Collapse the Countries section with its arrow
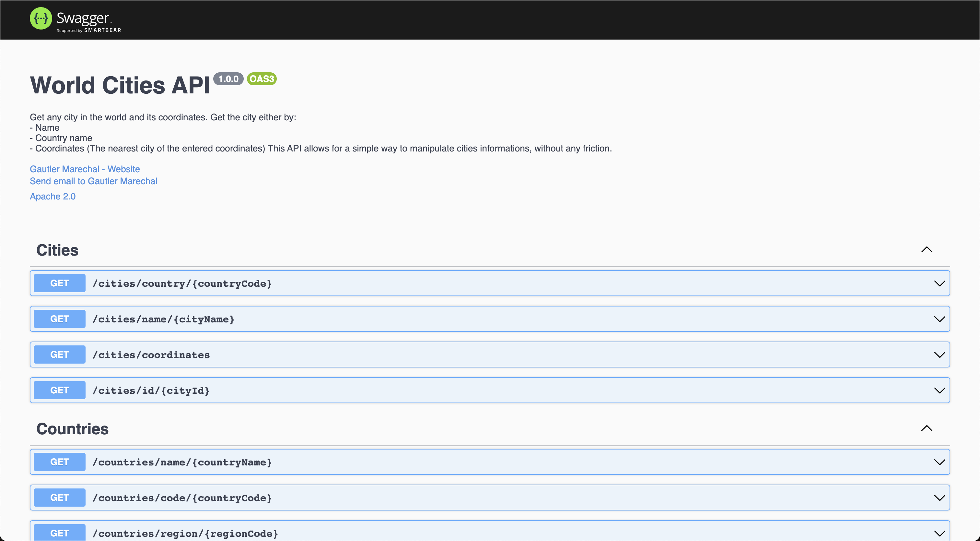This screenshot has height=541, width=980. click(927, 428)
